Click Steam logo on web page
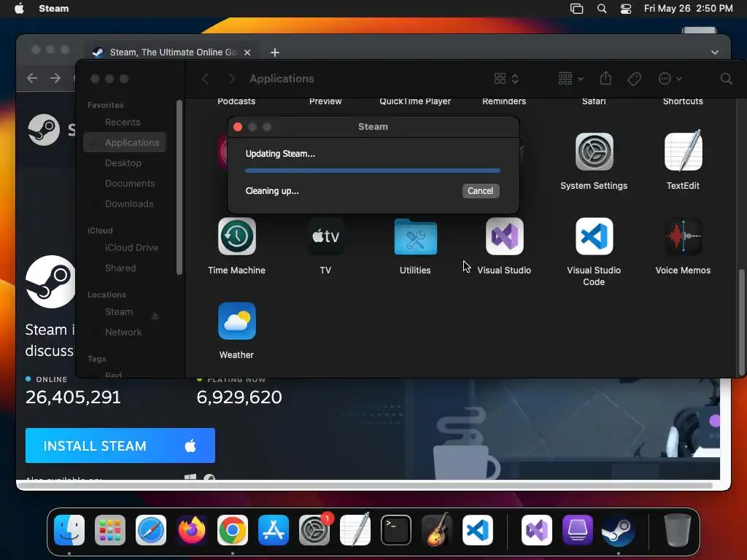 click(x=44, y=130)
